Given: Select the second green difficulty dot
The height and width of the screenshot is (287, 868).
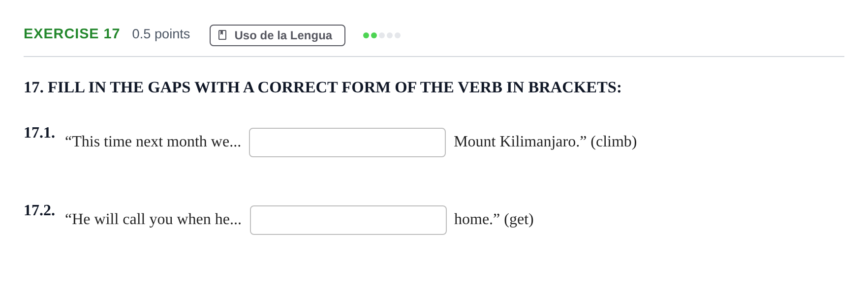Looking at the screenshot, I should [x=374, y=35].
